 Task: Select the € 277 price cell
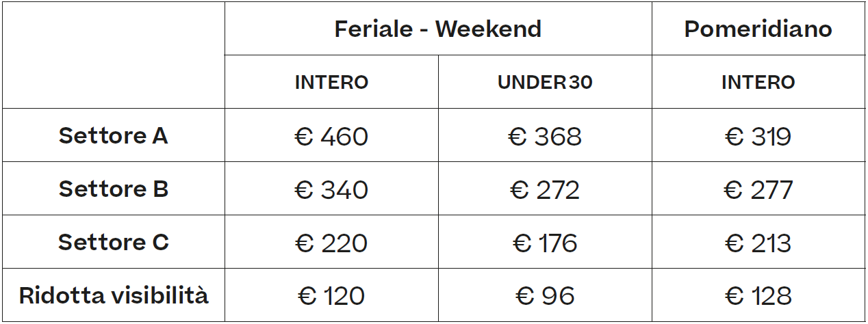pos(758,189)
